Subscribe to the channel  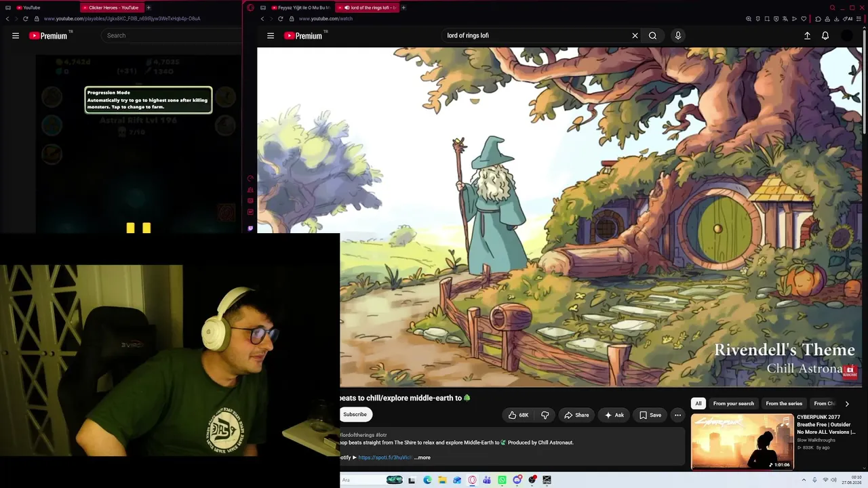pos(355,415)
